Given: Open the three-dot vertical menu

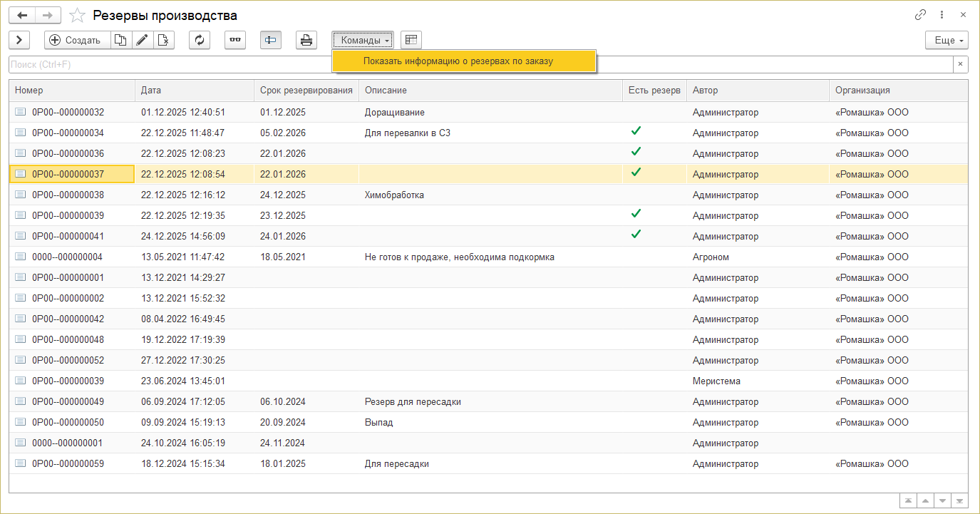Looking at the screenshot, I should click(942, 15).
